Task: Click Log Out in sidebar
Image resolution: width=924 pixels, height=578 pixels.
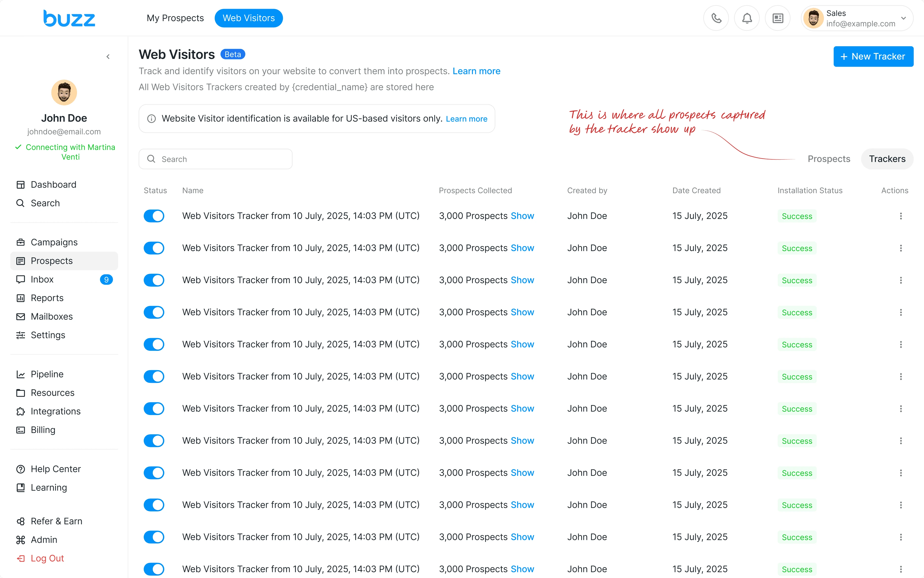Action: click(x=64, y=558)
